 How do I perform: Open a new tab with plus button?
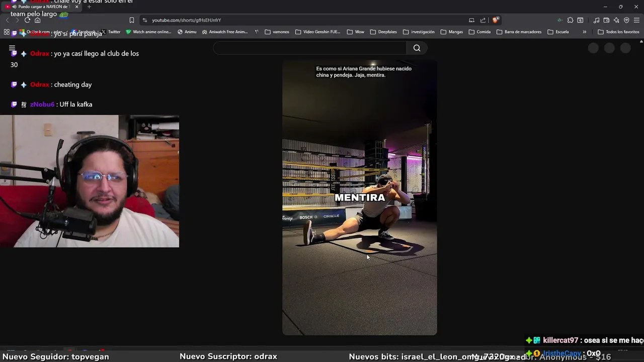click(x=89, y=7)
